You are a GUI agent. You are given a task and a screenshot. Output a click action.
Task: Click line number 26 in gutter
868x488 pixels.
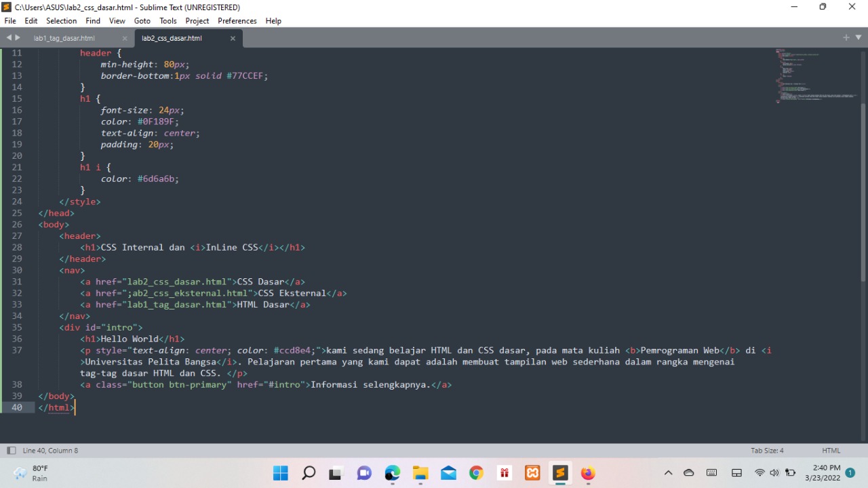tap(16, 225)
